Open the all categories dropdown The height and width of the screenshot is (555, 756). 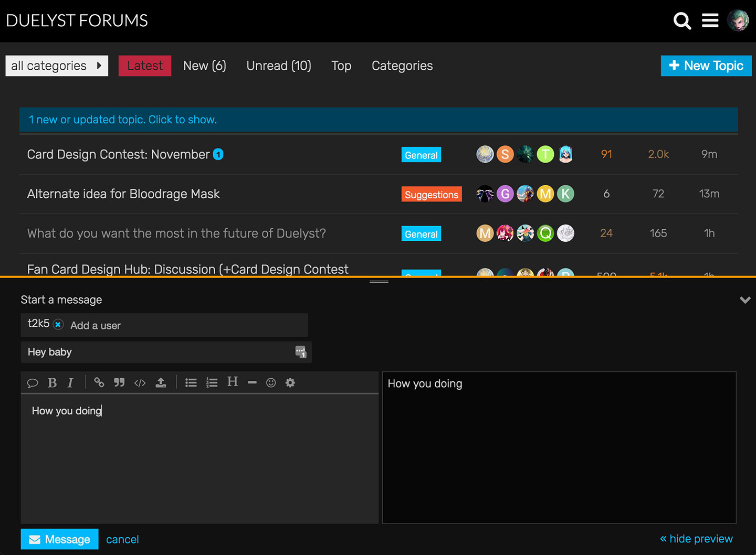click(x=57, y=66)
